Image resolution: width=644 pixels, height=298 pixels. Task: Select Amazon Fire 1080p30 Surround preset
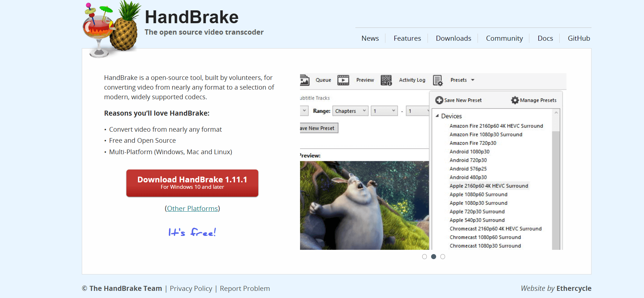tap(486, 135)
